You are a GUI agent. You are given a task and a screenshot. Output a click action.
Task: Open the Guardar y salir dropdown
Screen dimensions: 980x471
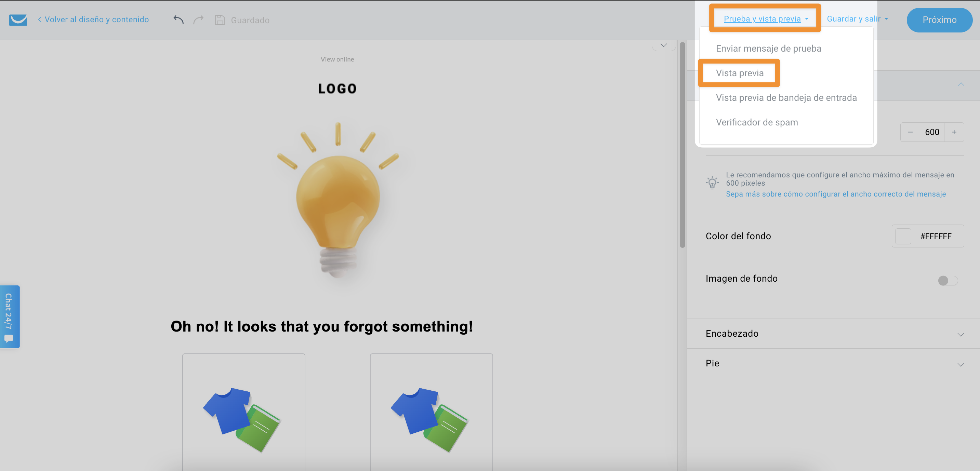(857, 18)
